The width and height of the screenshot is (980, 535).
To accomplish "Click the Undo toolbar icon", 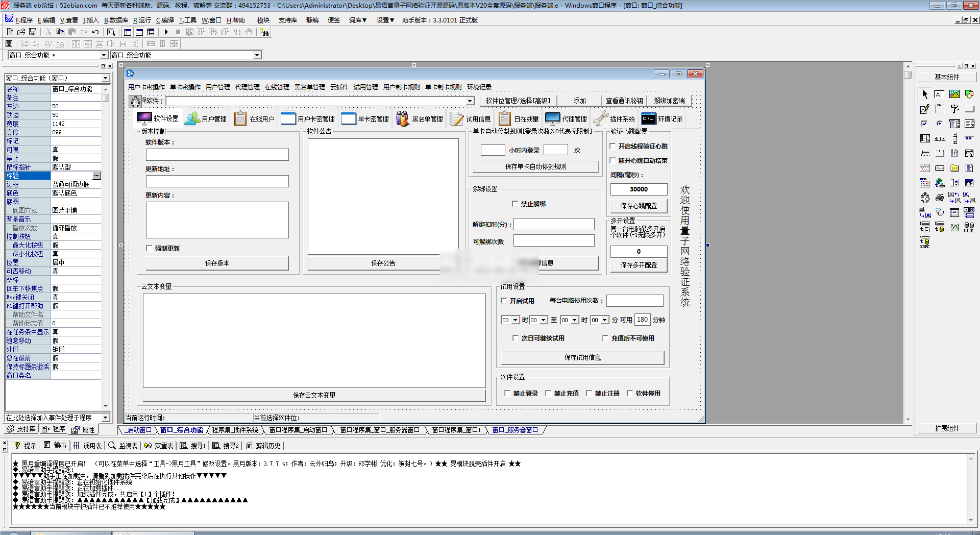I will [x=95, y=32].
